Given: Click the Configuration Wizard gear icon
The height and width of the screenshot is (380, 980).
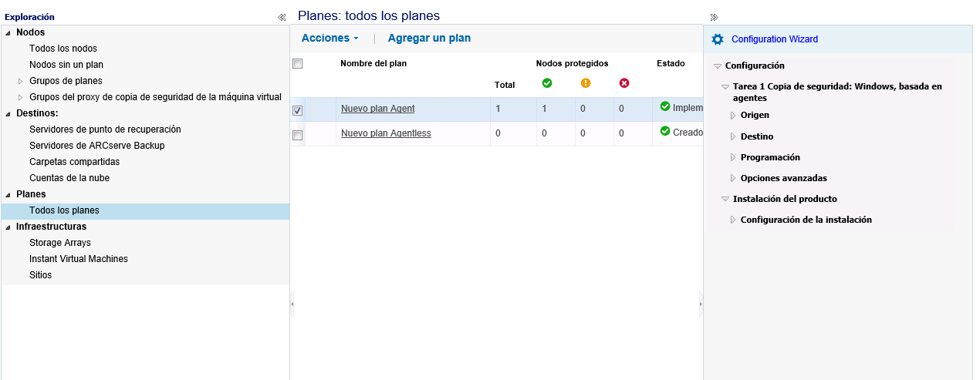Looking at the screenshot, I should tap(718, 39).
